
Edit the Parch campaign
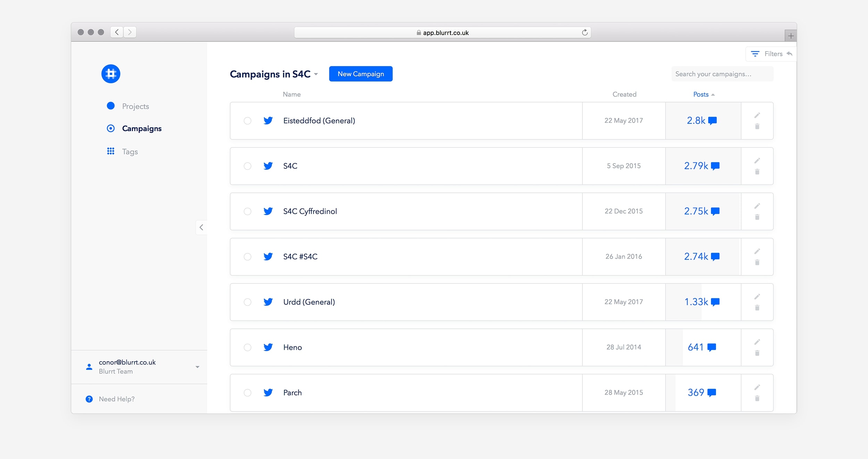[x=757, y=387]
